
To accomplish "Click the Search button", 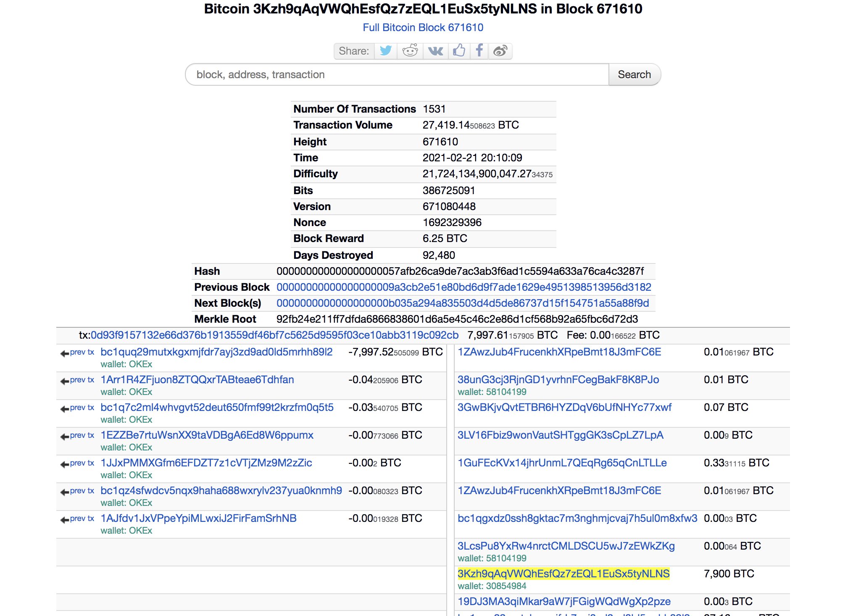I will click(634, 75).
